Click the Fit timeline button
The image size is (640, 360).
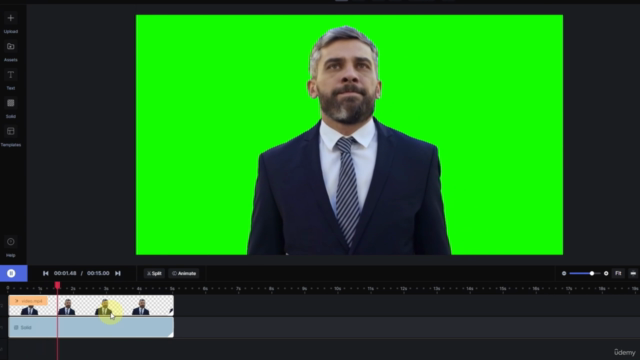618,273
